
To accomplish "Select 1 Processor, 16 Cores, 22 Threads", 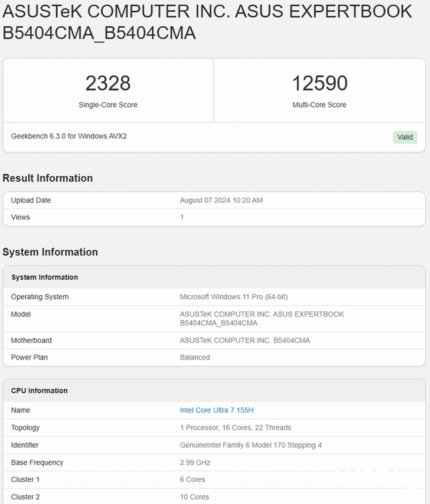I will [236, 428].
